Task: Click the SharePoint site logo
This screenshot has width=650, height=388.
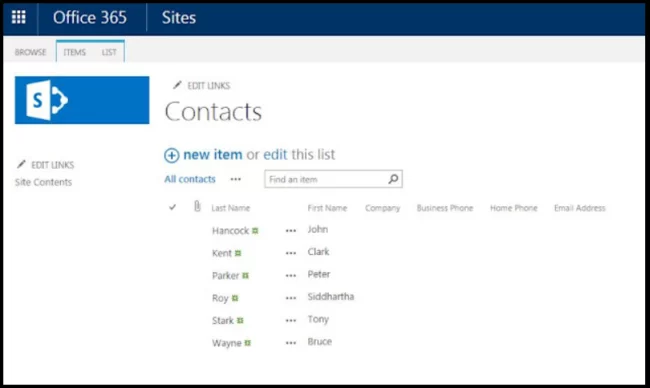Action: pos(82,100)
